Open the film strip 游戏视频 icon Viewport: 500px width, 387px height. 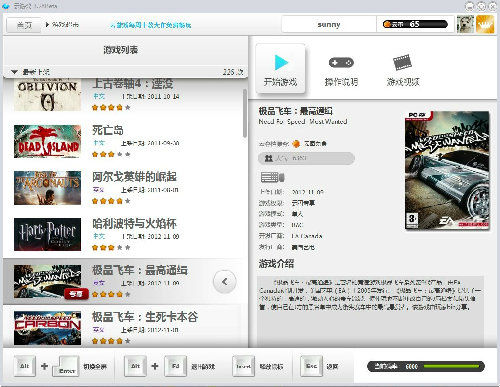tap(403, 62)
